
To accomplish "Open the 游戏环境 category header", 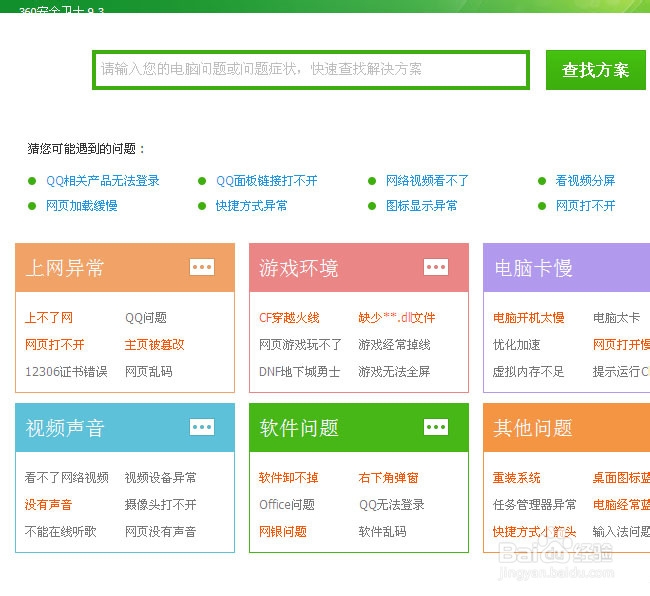I will pos(359,268).
